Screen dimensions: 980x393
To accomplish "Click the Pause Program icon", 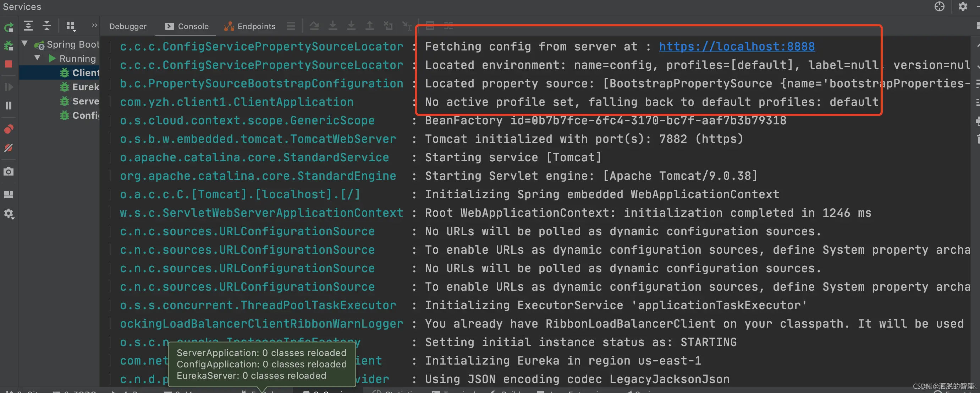I will [9, 106].
